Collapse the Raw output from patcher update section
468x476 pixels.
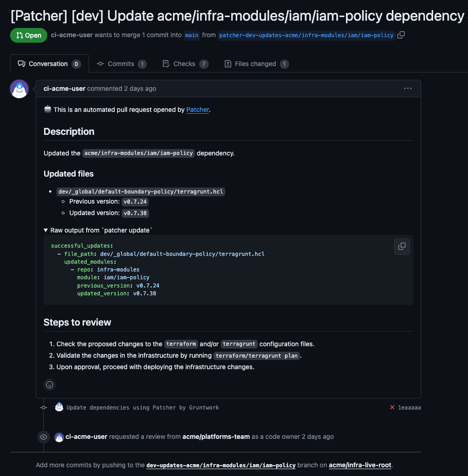pyautogui.click(x=46, y=230)
